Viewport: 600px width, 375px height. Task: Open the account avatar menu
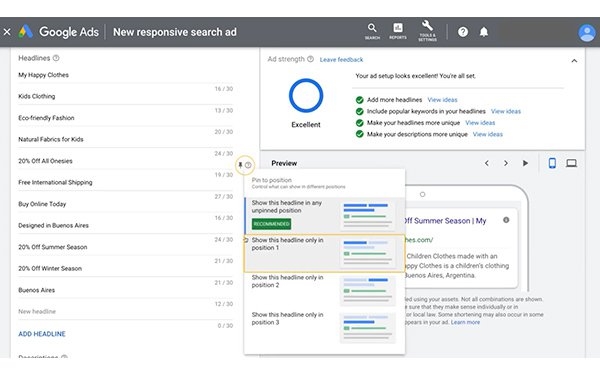[587, 33]
